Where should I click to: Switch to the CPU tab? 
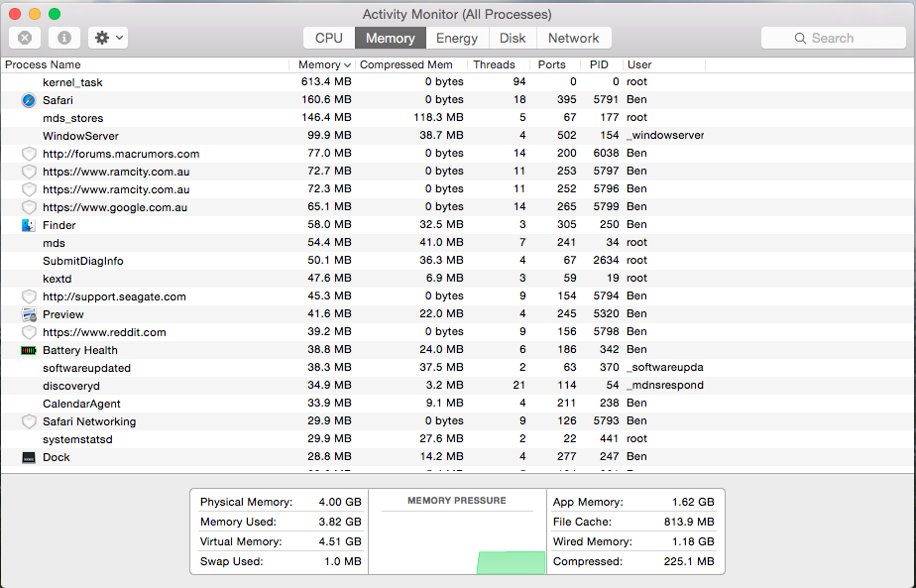[x=329, y=38]
